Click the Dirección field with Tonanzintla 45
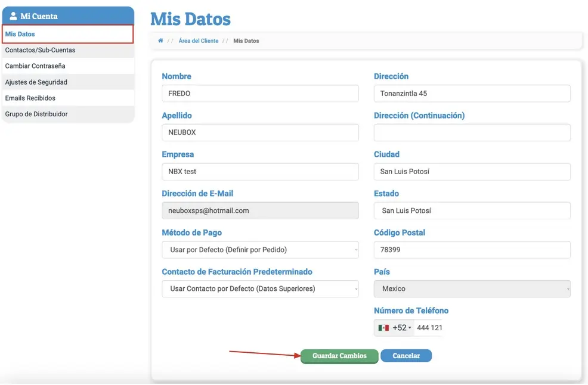 tap(472, 94)
